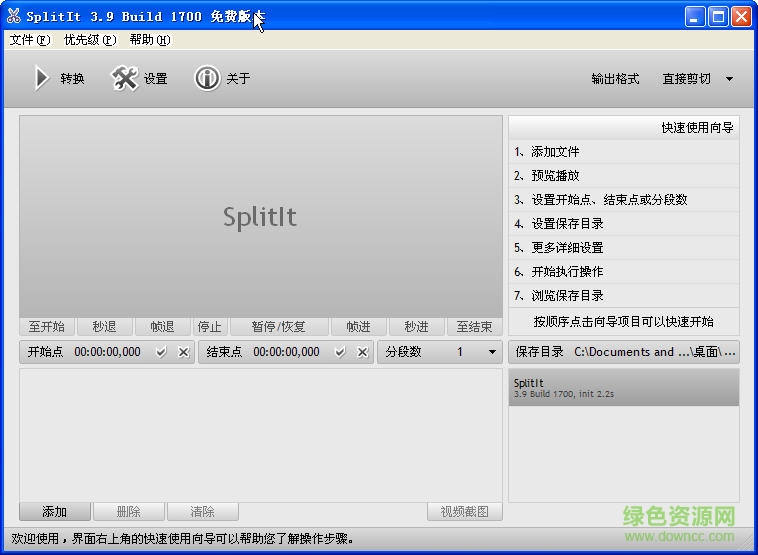Confirm end point with checkmark icon
The image size is (758, 555).
pyautogui.click(x=340, y=352)
